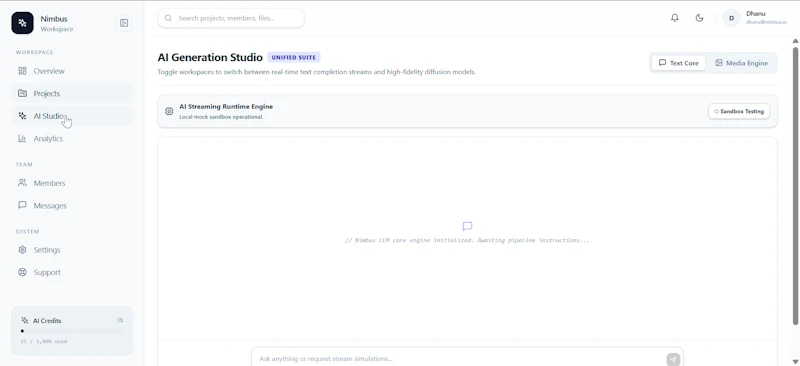Click the Nimbus workspace logo icon
800x366 pixels.
point(22,23)
